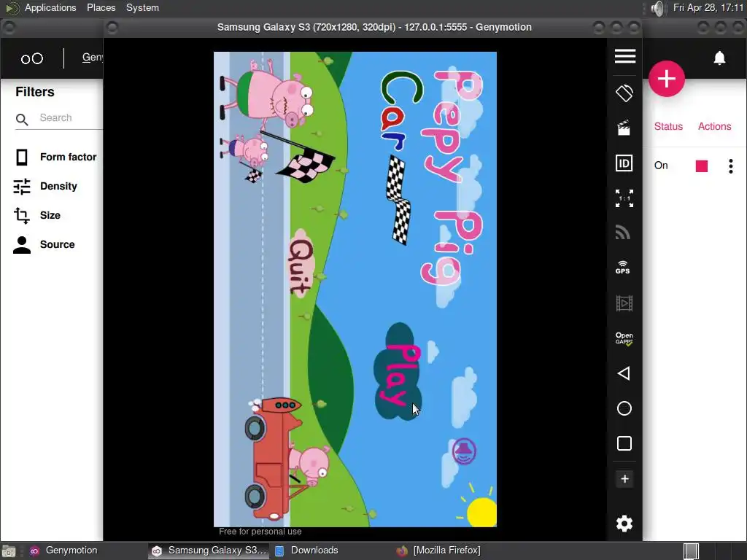Tap the Android Home circle button
This screenshot has height=560, width=747.
pos(624,408)
